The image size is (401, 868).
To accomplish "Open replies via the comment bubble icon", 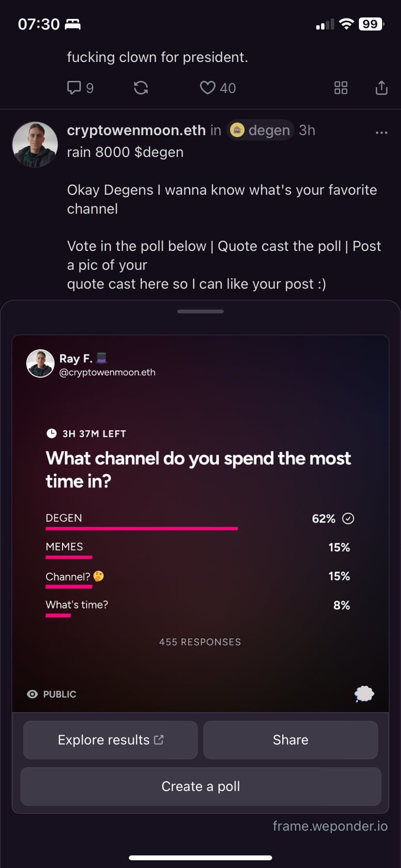I will (74, 88).
